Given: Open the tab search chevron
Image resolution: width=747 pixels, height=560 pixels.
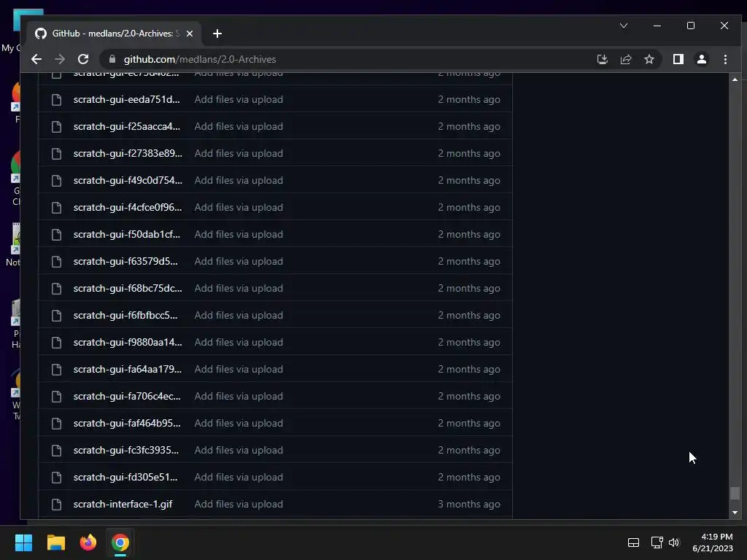Looking at the screenshot, I should [x=624, y=26].
